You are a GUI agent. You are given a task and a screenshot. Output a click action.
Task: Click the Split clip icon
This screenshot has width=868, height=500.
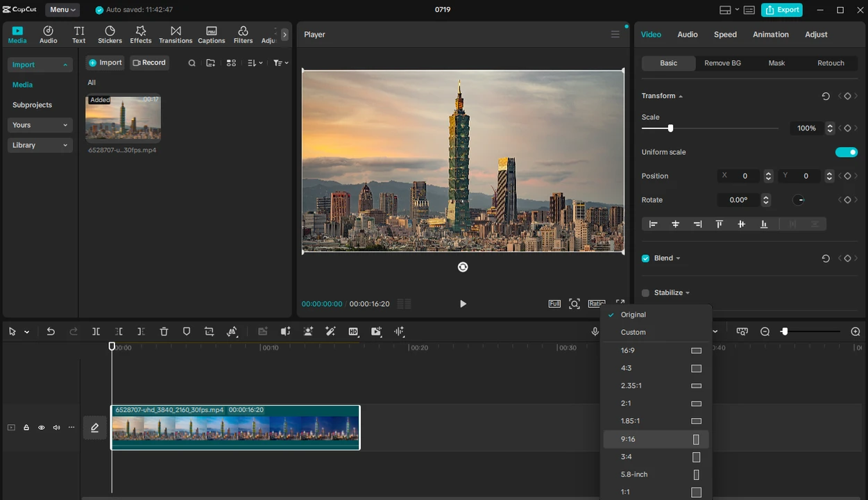96,332
